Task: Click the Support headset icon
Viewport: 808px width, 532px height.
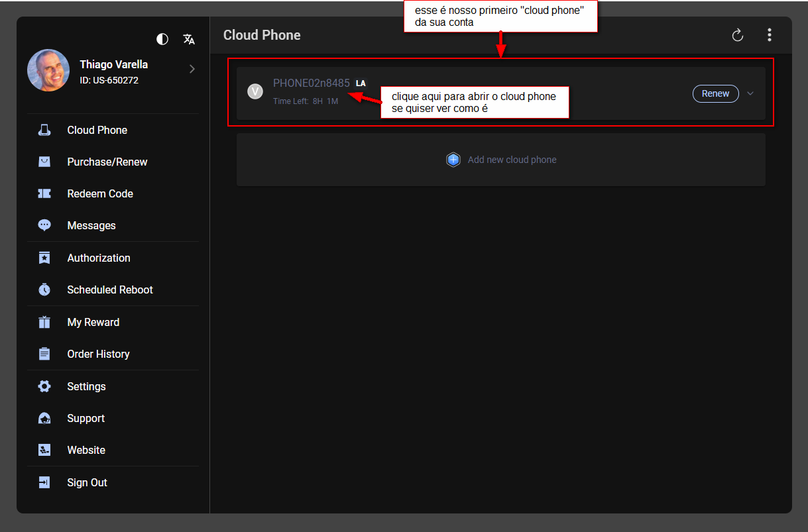Action: pyautogui.click(x=44, y=418)
